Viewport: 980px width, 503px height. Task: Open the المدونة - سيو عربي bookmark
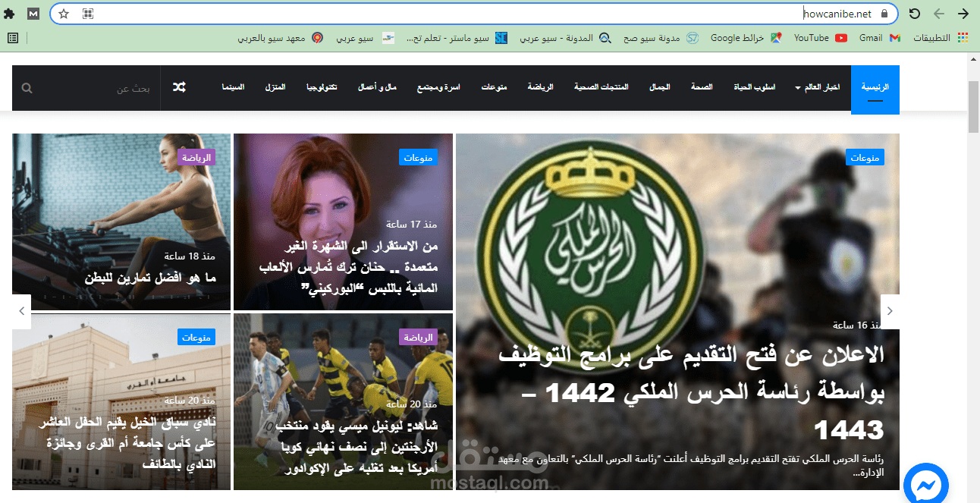tap(565, 37)
